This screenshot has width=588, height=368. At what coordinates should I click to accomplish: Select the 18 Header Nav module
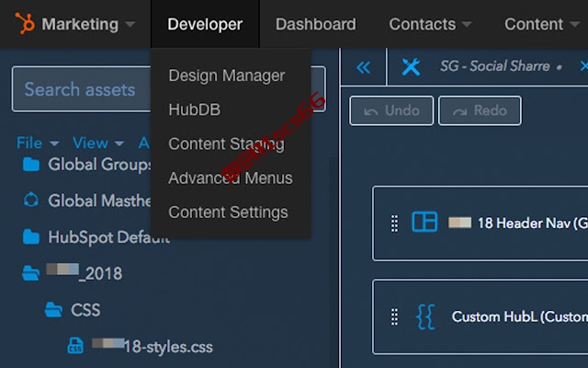click(x=480, y=224)
